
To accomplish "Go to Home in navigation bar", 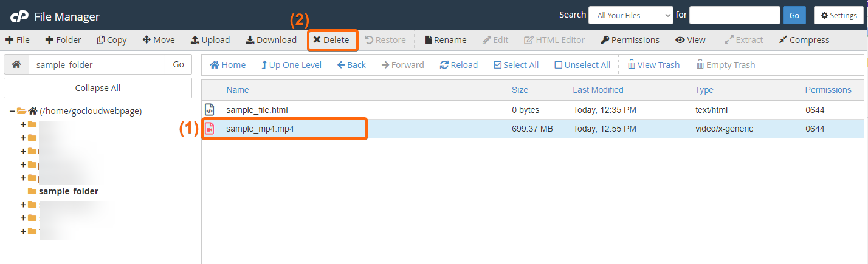I will point(228,65).
